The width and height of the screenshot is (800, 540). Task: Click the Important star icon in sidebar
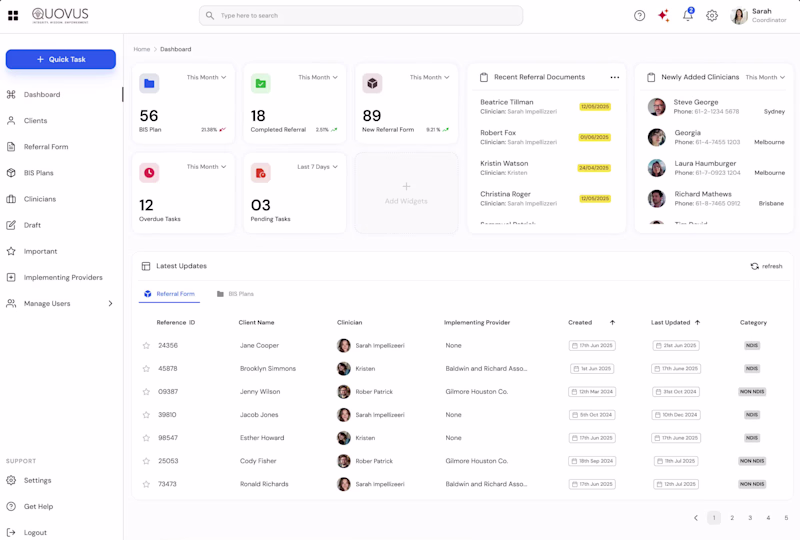click(11, 251)
